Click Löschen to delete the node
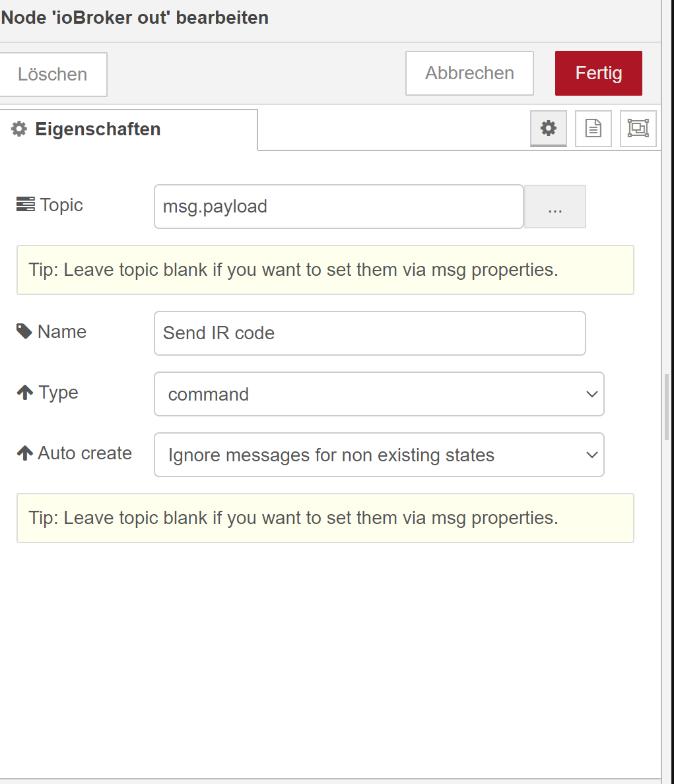The width and height of the screenshot is (674, 784). click(x=53, y=75)
